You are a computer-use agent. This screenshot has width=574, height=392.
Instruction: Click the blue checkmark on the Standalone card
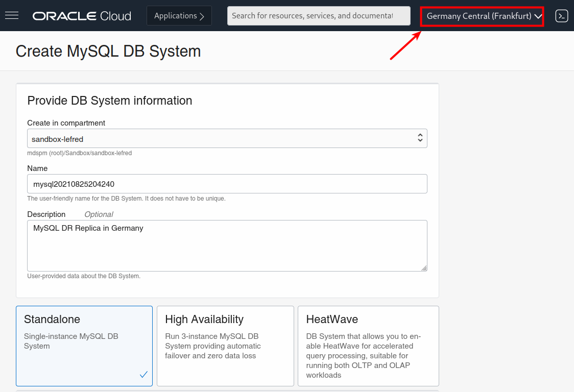point(143,375)
